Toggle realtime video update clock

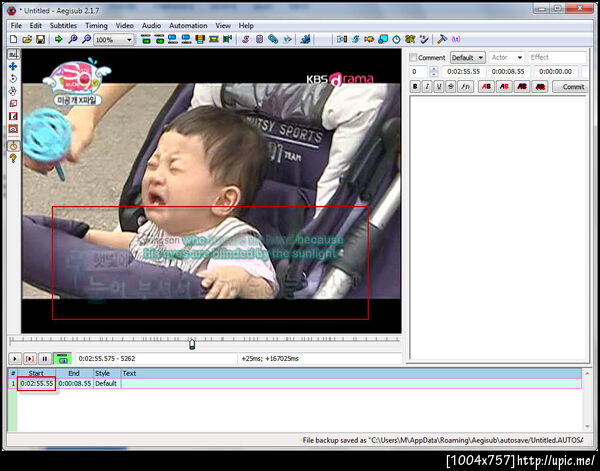click(13, 146)
